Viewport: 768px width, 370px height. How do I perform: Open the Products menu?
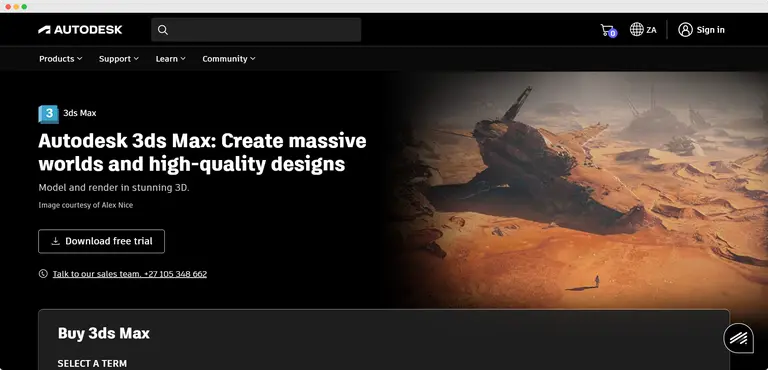[61, 59]
